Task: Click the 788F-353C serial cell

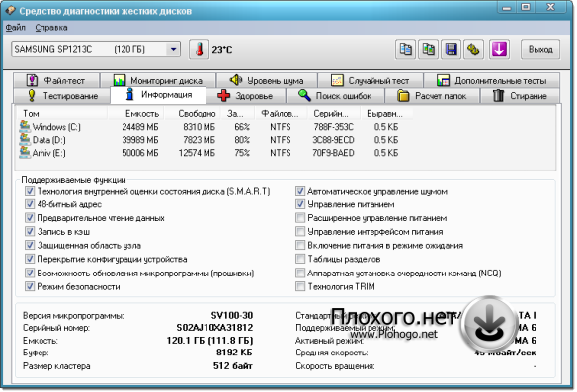Action: (x=333, y=127)
